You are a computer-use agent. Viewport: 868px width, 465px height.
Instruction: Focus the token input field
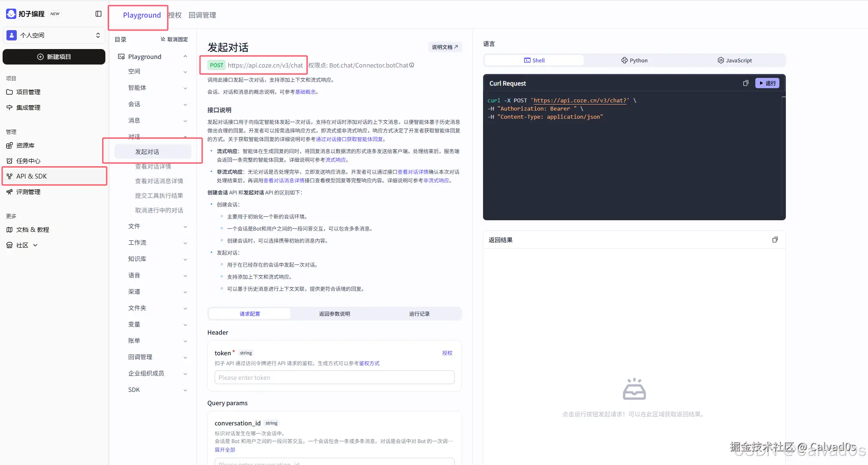(x=334, y=378)
